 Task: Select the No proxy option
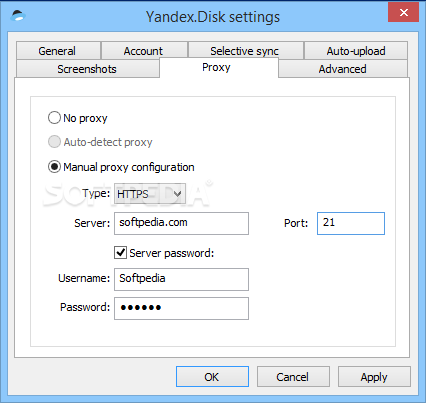point(54,118)
